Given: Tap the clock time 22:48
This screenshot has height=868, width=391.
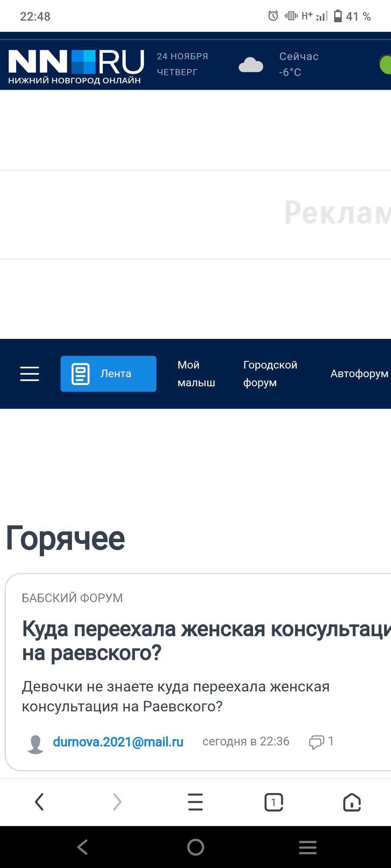Looking at the screenshot, I should (35, 16).
